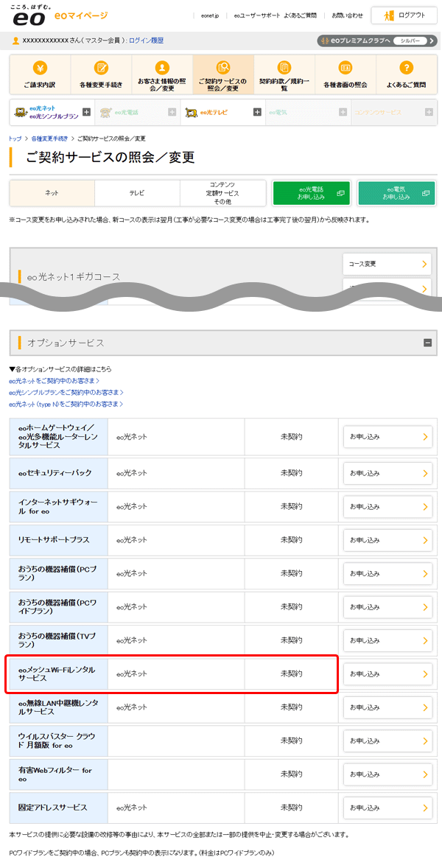This screenshot has width=442, height=868.
Task: Open eo光シンプルプランをご契約中のお客さま link
Action: (66, 393)
